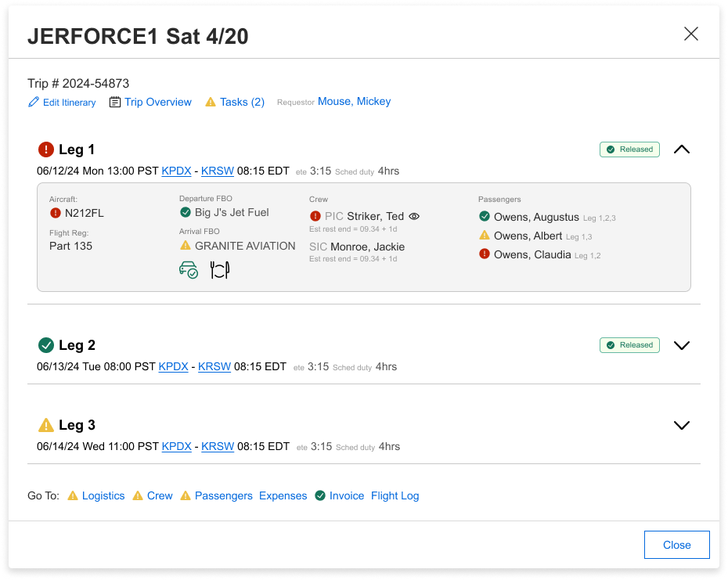Collapse the Leg 1 details chevron
This screenshot has width=728, height=580.
pos(682,150)
